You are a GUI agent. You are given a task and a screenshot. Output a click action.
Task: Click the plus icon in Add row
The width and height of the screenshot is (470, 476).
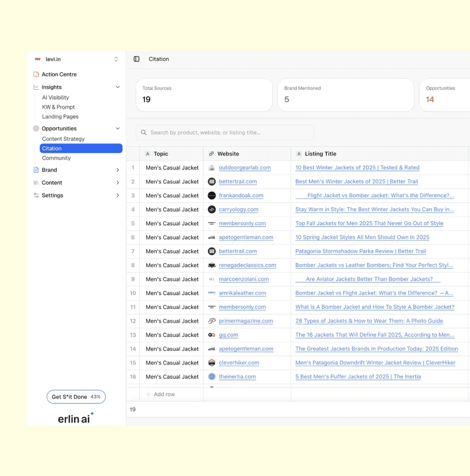click(x=148, y=394)
